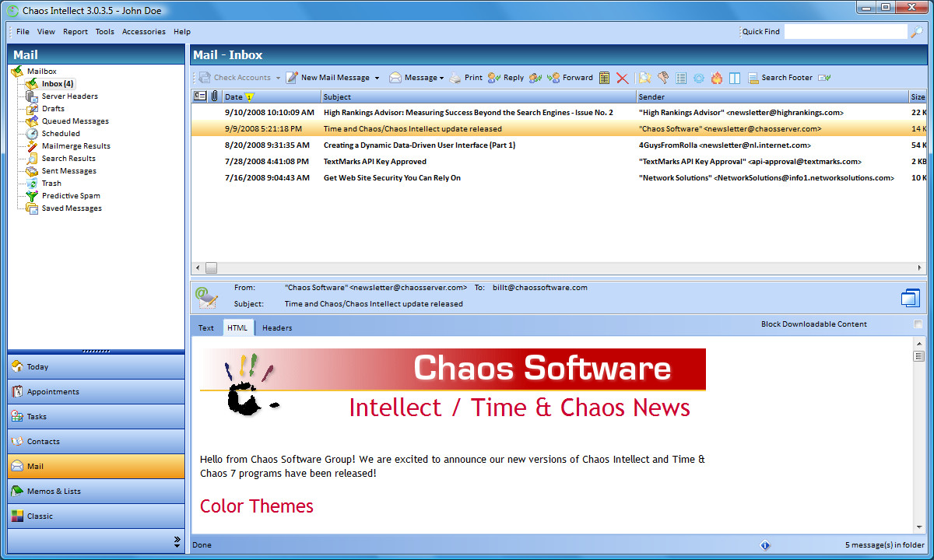
Task: Click the info icon in status bar
Action: coord(764,545)
